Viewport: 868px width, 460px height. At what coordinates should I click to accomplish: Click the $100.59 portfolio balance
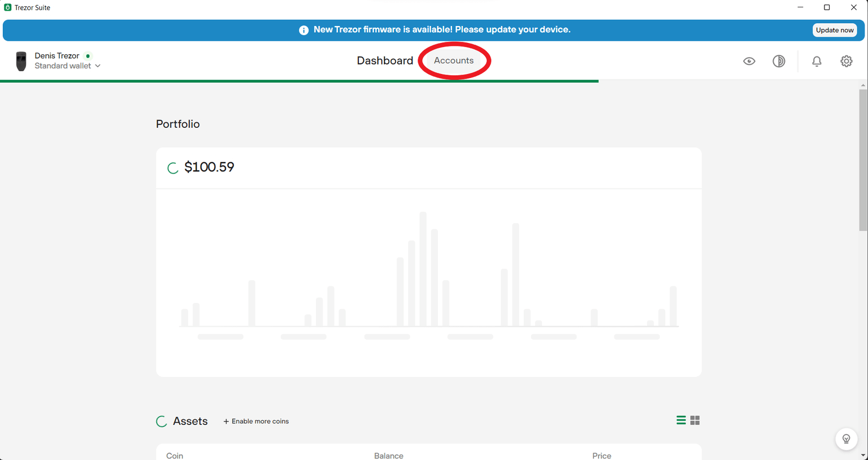click(x=209, y=167)
